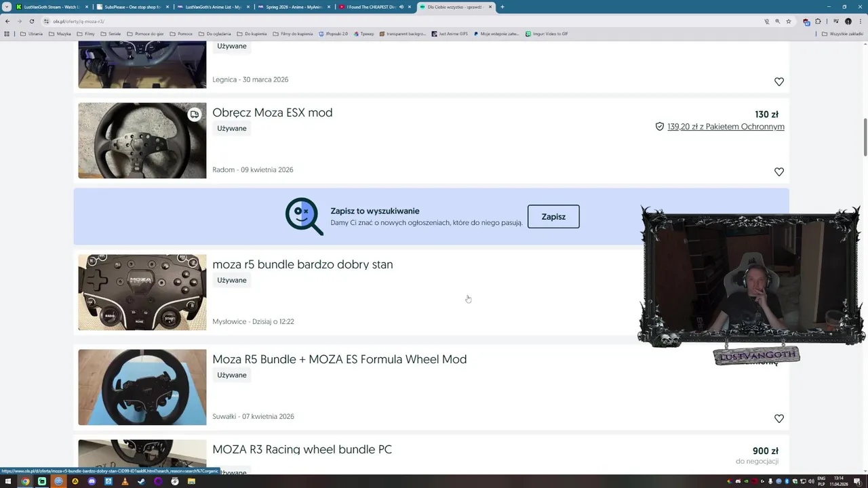Open the Imgur Video to GIF bookmark
Viewport: 868px width, 488px height.
547,34
